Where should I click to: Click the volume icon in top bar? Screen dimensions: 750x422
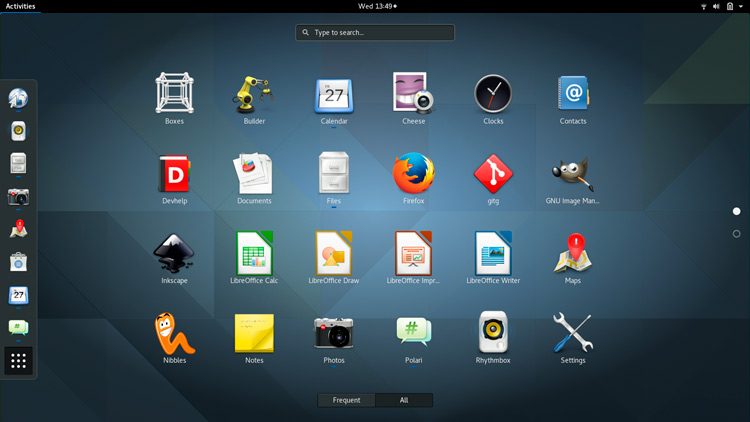[716, 6]
